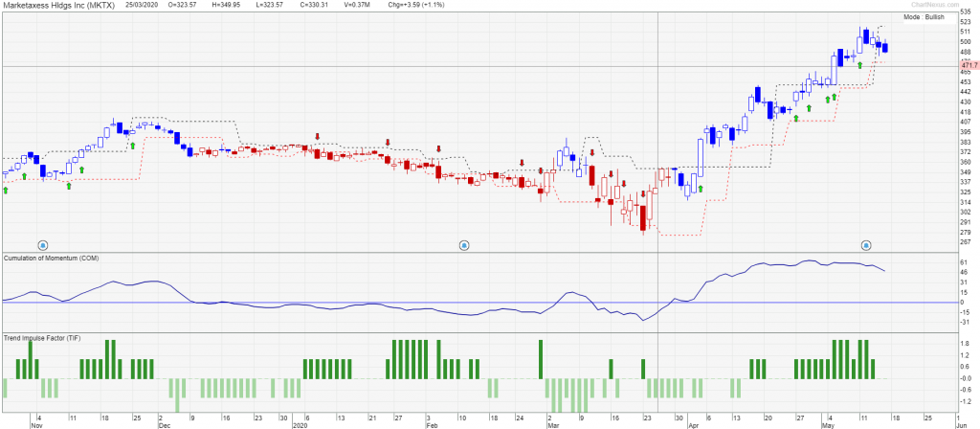Click the -1.2 label on the TIF axis

[967, 401]
